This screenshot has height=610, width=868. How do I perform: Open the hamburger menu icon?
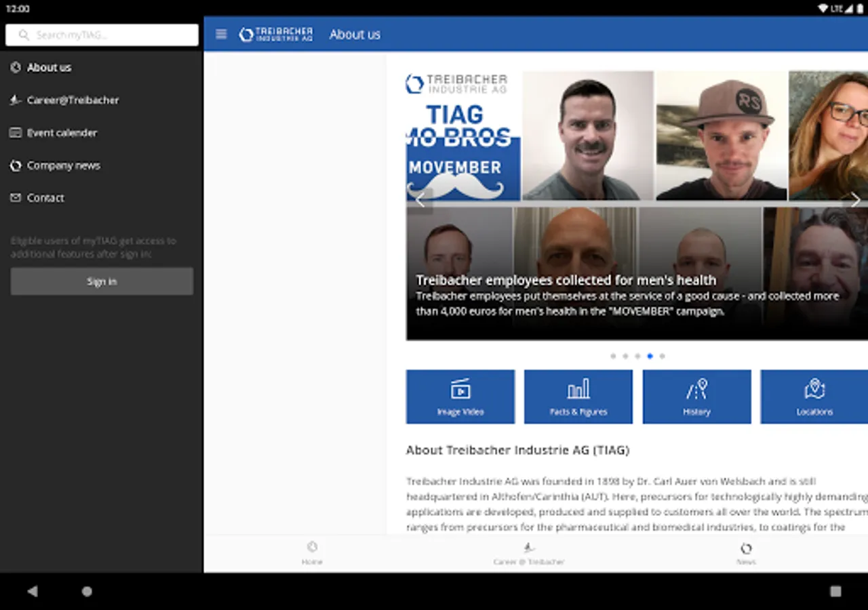(x=221, y=34)
